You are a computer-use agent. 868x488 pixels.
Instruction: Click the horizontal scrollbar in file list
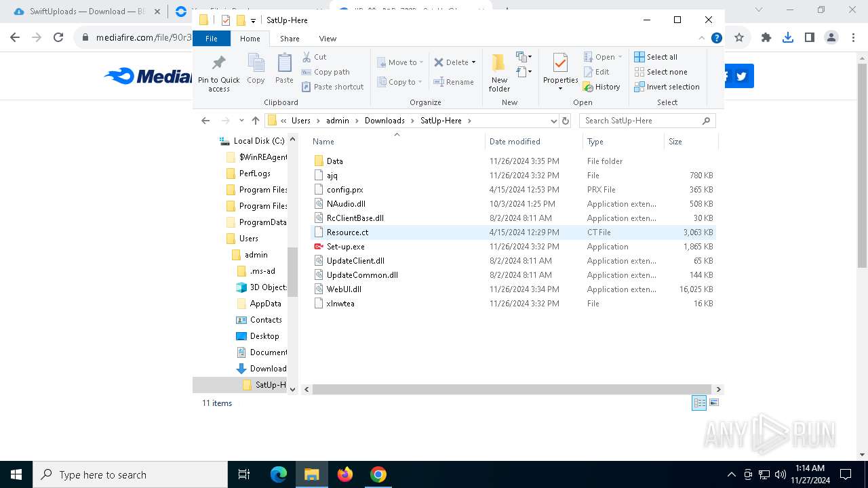tap(513, 389)
